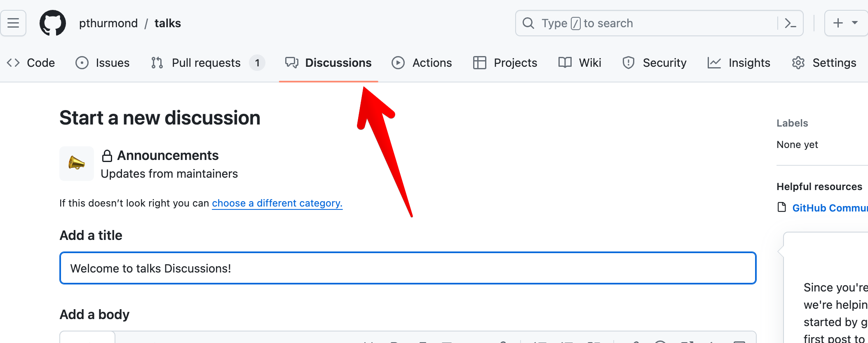Screen dimensions: 868x343
Task: Open the command palette terminal icon
Action: click(791, 23)
